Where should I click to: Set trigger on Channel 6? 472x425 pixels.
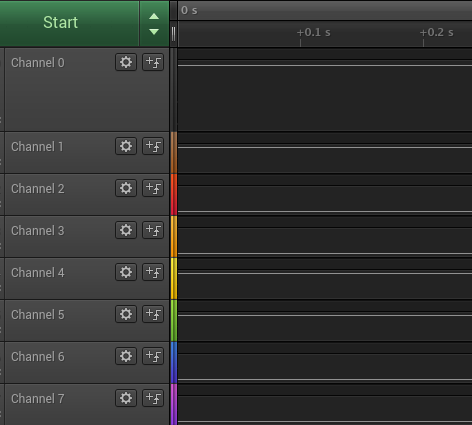153,356
